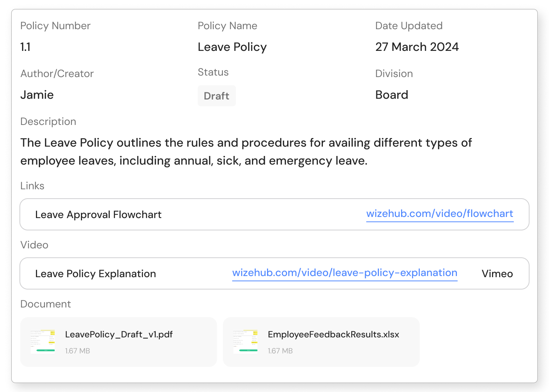Screen dimensions: 549x392
Task: Click the Leave Approval Flowchart row label
Action: point(98,215)
